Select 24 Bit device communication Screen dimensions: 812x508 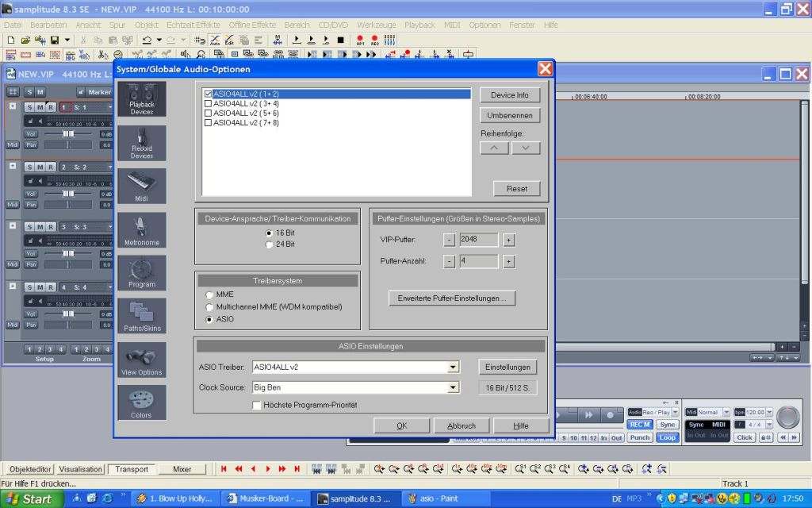coord(269,244)
